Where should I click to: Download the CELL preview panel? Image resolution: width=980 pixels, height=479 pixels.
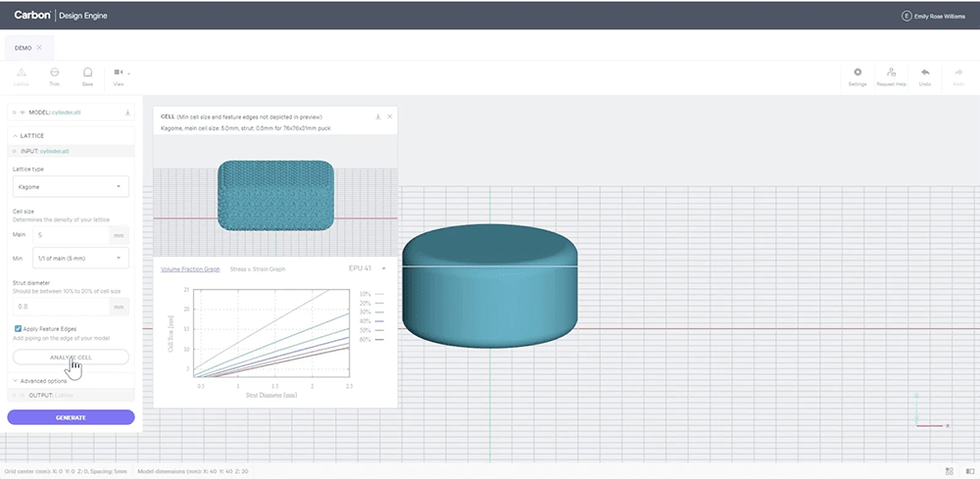coord(378,117)
